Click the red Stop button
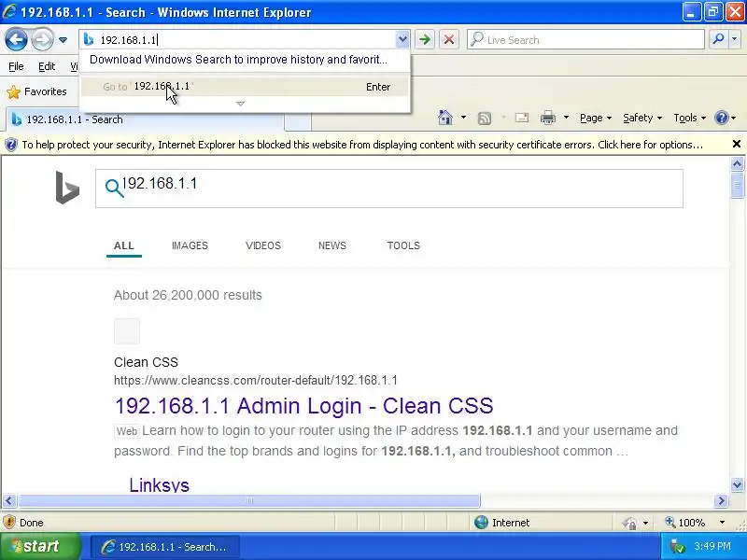Image resolution: width=747 pixels, height=560 pixels. click(x=449, y=39)
